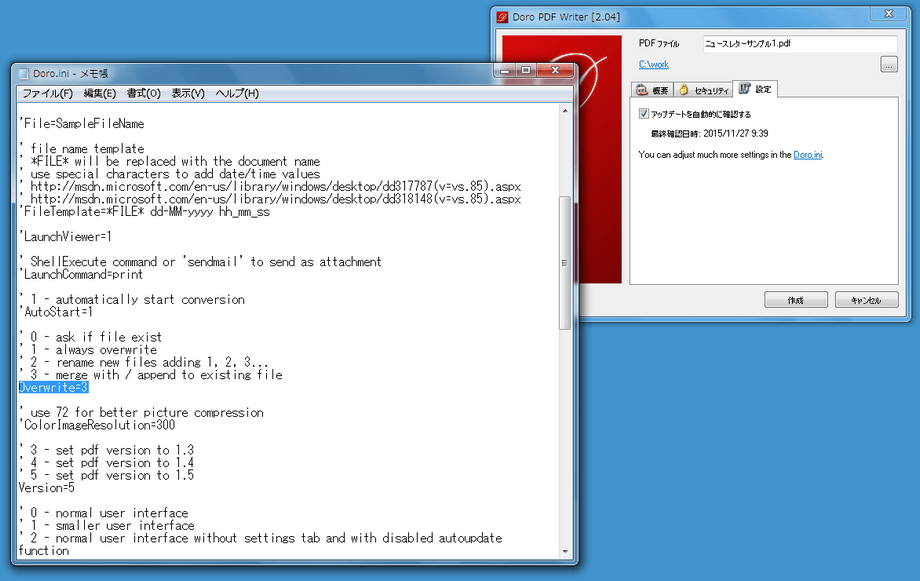Open the C:\work folder link
This screenshot has height=581, width=920.
coord(654,65)
